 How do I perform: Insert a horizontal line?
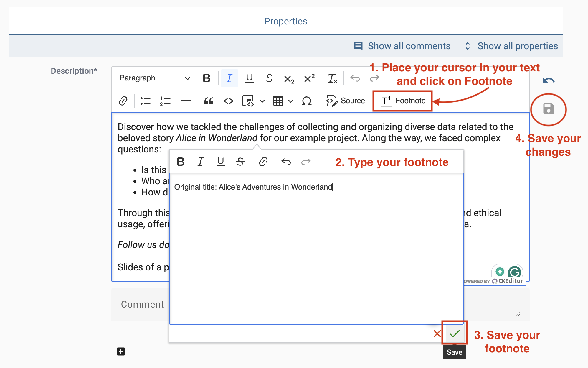(x=186, y=101)
